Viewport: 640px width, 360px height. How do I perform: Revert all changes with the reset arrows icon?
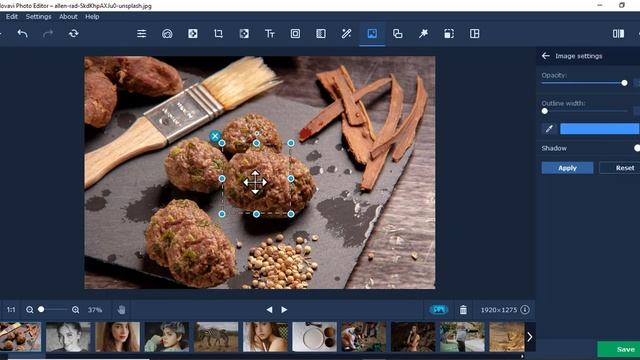pyautogui.click(x=73, y=33)
